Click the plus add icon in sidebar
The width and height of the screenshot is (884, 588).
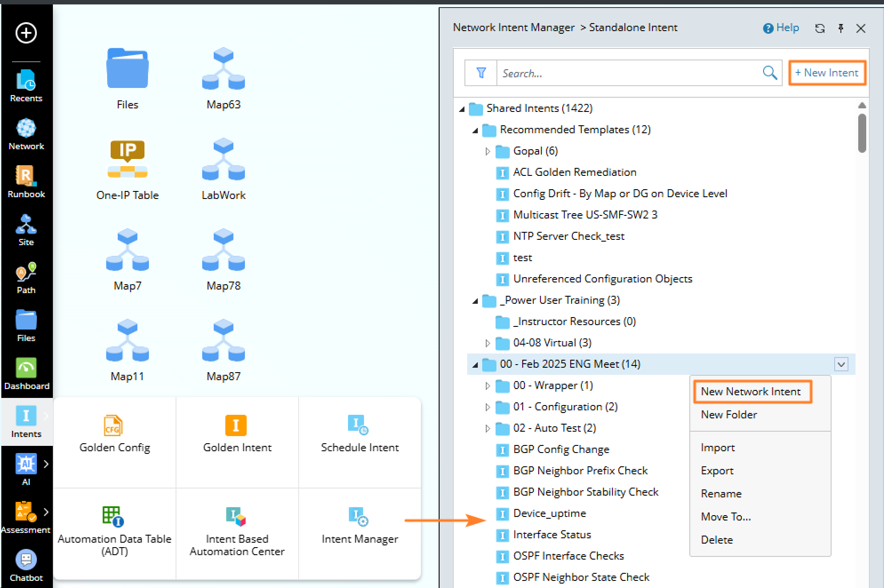click(26, 33)
